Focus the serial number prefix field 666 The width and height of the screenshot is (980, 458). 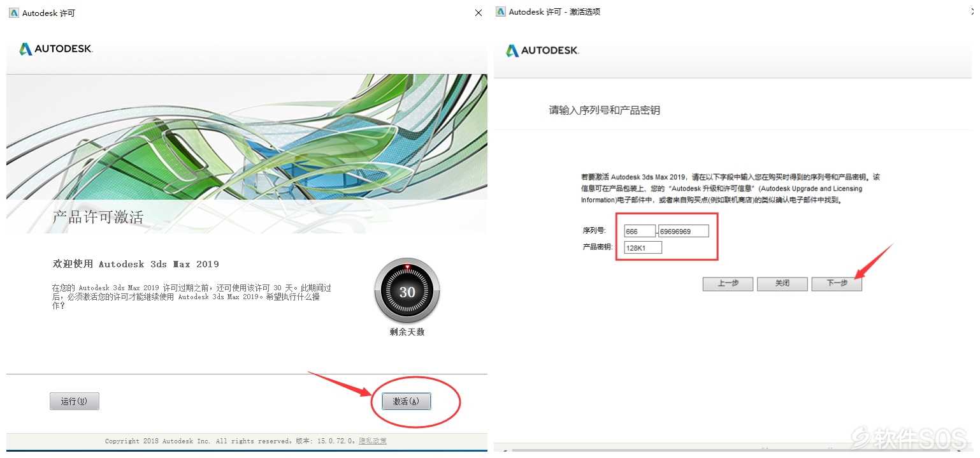click(640, 231)
